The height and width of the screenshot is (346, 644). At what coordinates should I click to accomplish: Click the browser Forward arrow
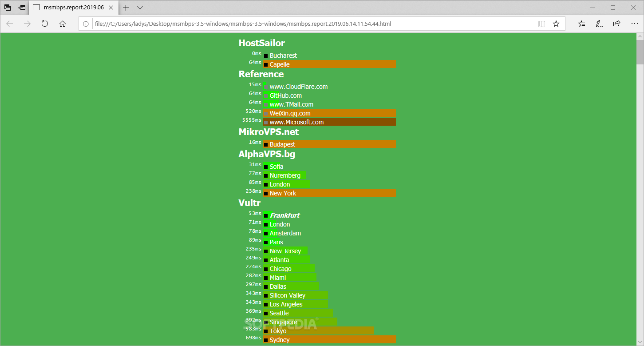(28, 24)
